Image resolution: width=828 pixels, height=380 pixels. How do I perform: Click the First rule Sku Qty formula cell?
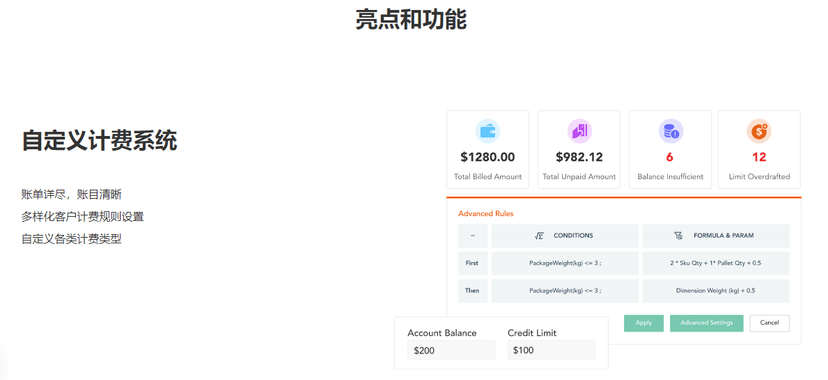[716, 263]
